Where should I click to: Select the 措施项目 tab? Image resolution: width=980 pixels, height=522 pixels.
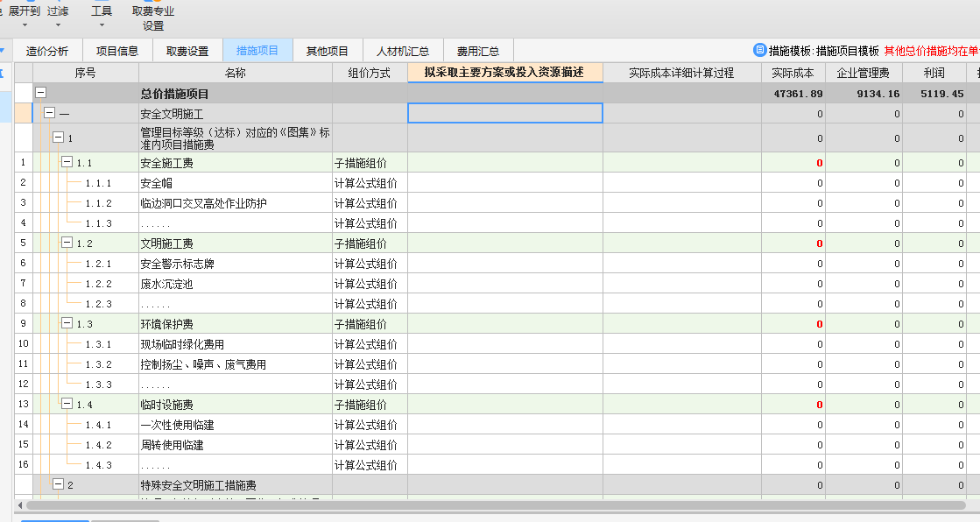pyautogui.click(x=257, y=51)
